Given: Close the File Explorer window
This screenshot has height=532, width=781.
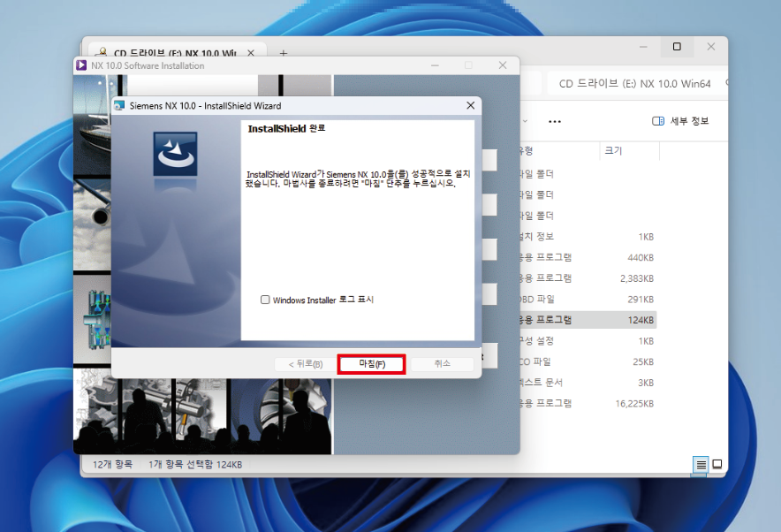Looking at the screenshot, I should [x=711, y=46].
